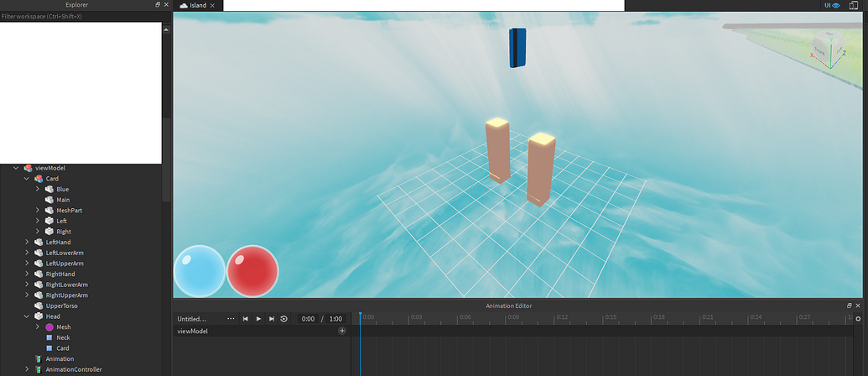Viewport: 868px width, 376px height.
Task: Click the AnimationController icon
Action: click(x=39, y=369)
